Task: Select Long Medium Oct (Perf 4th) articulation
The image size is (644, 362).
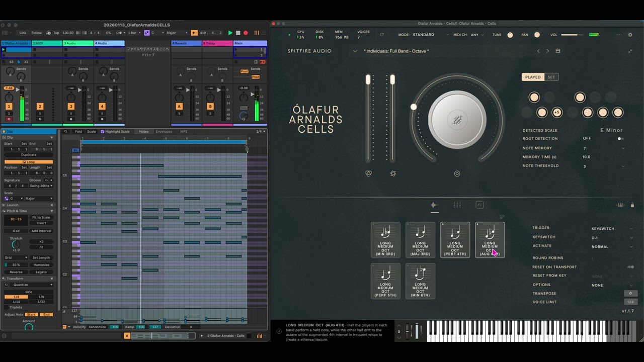Action: [455, 240]
